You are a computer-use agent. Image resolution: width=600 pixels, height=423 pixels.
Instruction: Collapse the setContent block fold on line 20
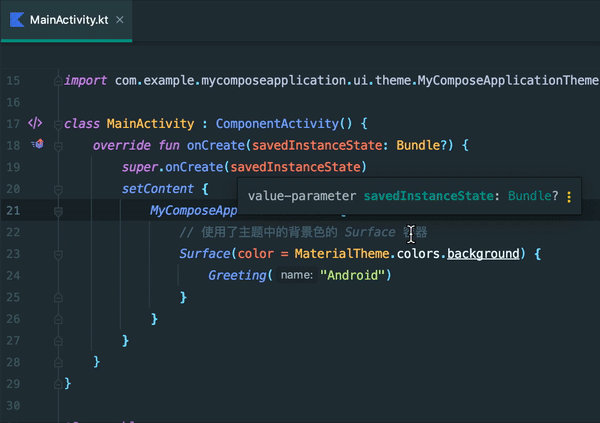click(58, 189)
